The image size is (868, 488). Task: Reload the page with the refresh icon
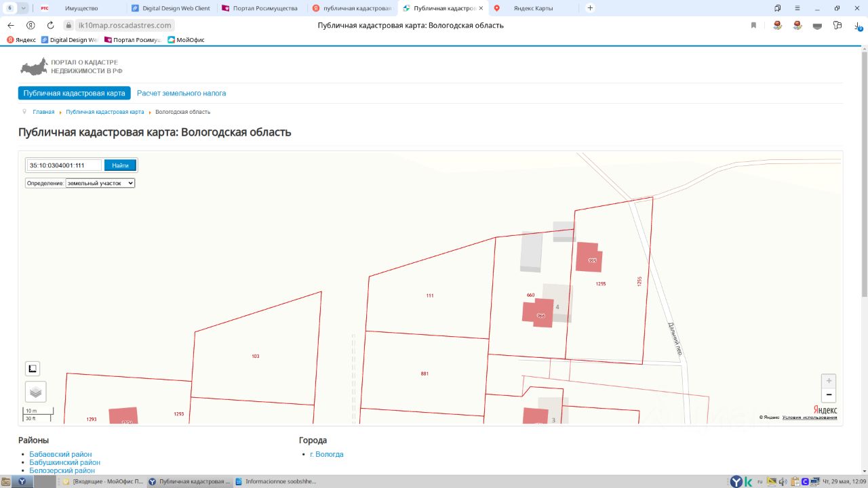tap(50, 25)
